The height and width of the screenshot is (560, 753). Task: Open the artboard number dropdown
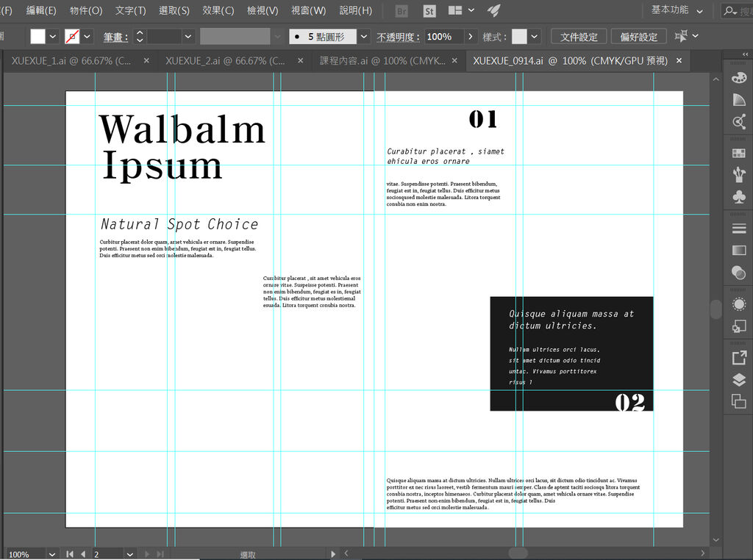point(129,554)
